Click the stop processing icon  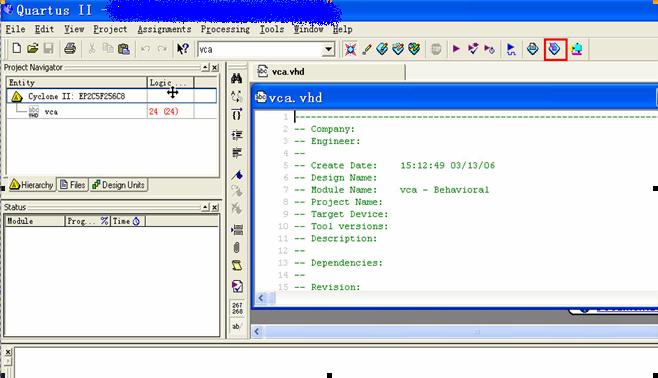(x=436, y=49)
